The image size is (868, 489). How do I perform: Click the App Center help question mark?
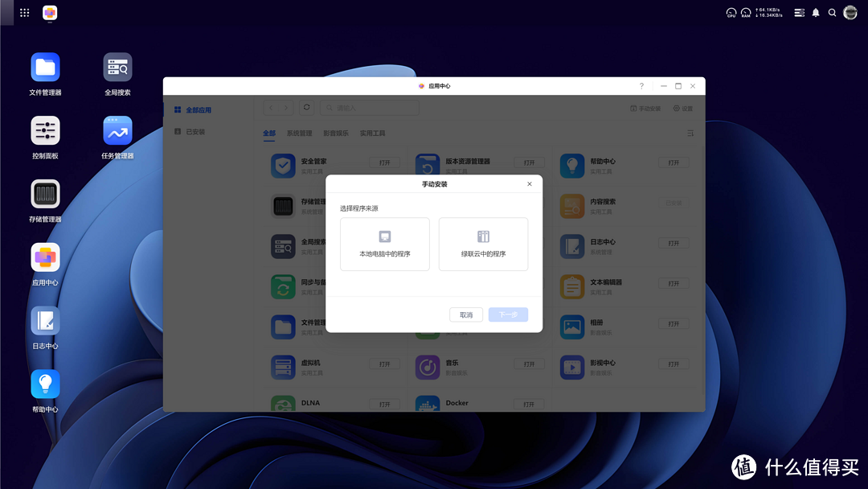641,86
